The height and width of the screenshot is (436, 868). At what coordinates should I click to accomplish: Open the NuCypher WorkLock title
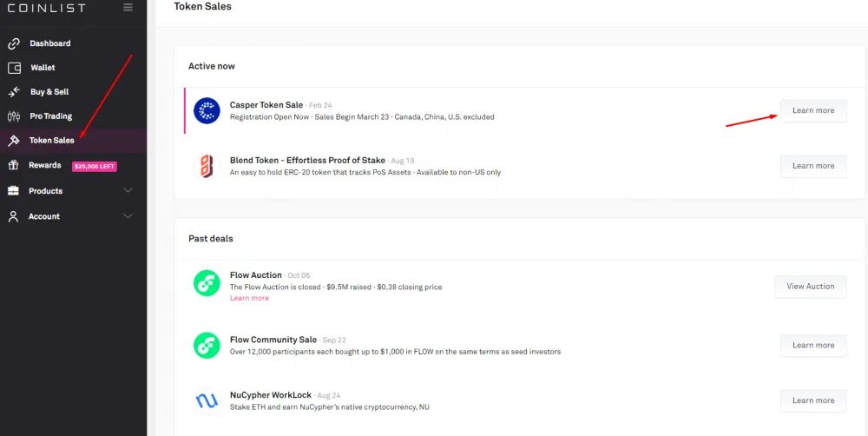click(x=271, y=395)
